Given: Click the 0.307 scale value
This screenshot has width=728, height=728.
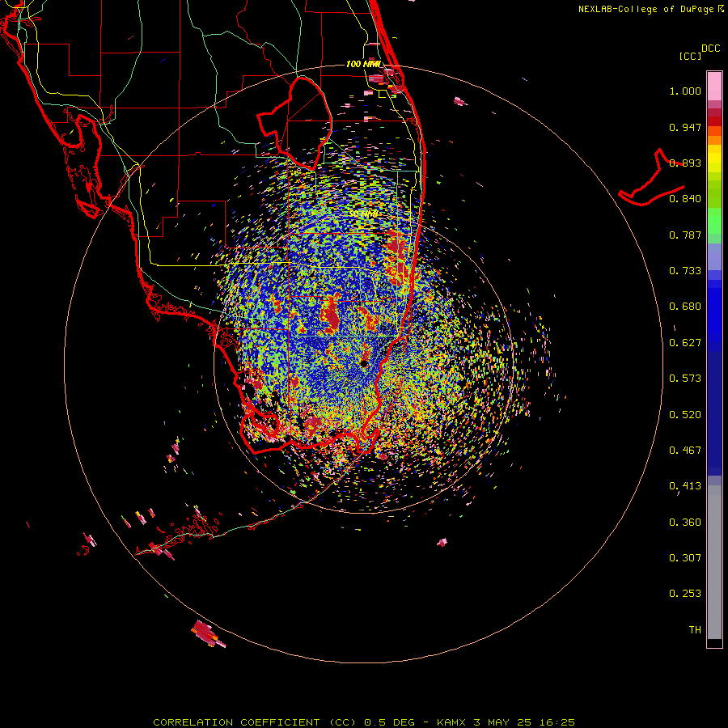Looking at the screenshot, I should 685,558.
